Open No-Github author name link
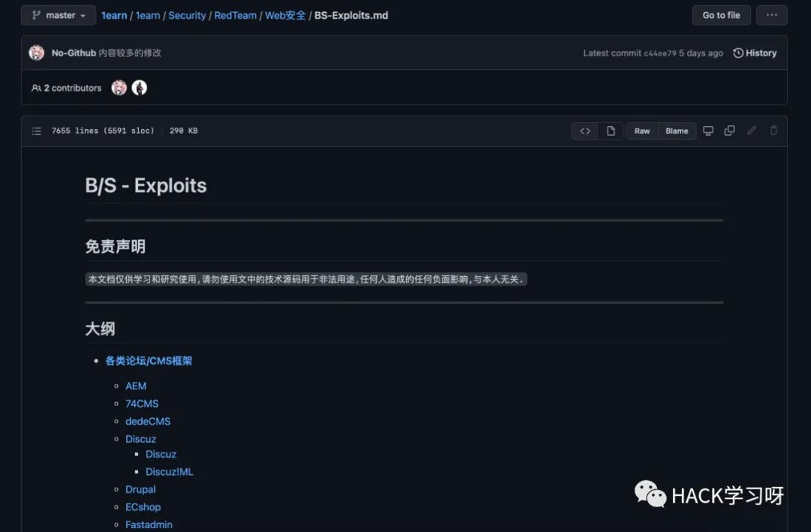Viewport: 811px width, 532px height. [x=74, y=53]
